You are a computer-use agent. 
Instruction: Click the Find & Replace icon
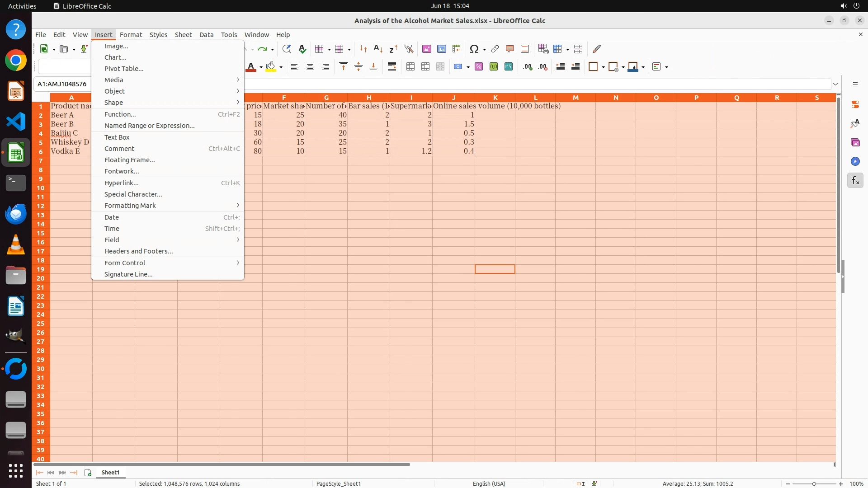(x=287, y=49)
